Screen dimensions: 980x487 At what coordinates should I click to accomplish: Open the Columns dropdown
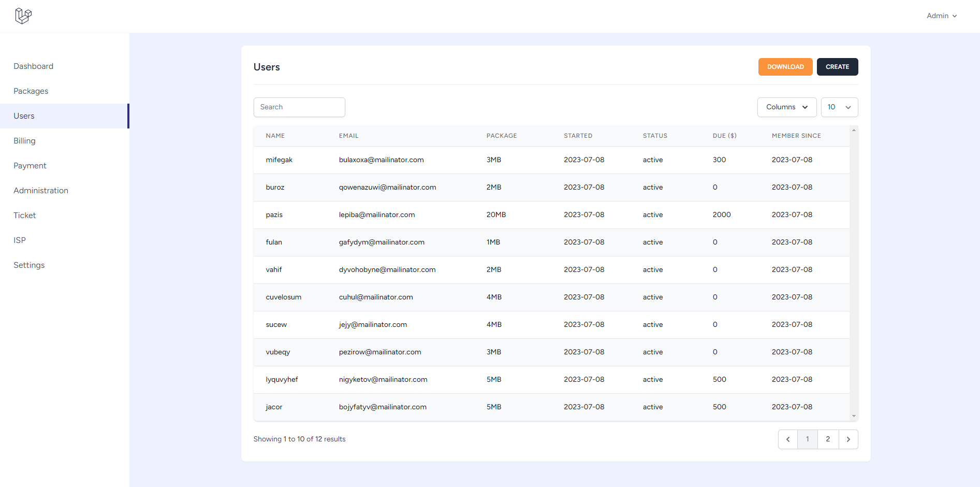(x=786, y=107)
